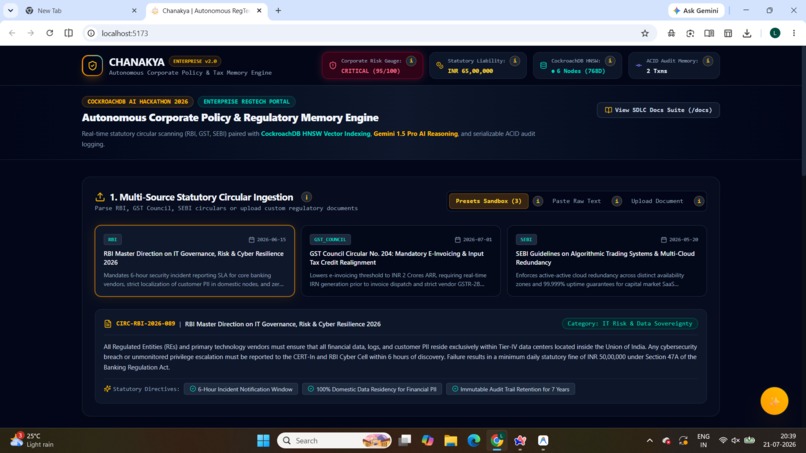The height and width of the screenshot is (453, 806).
Task: Open info icon for Statutory Liability
Action: (x=515, y=61)
